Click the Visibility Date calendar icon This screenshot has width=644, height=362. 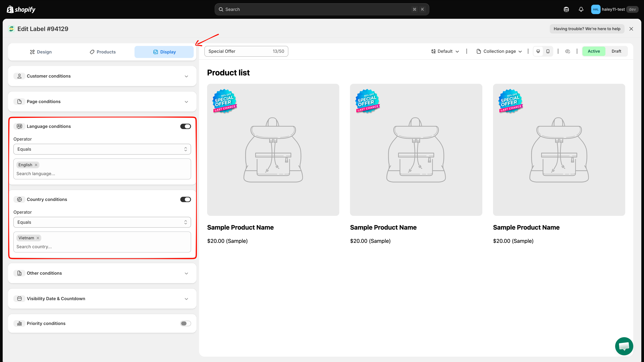tap(19, 298)
